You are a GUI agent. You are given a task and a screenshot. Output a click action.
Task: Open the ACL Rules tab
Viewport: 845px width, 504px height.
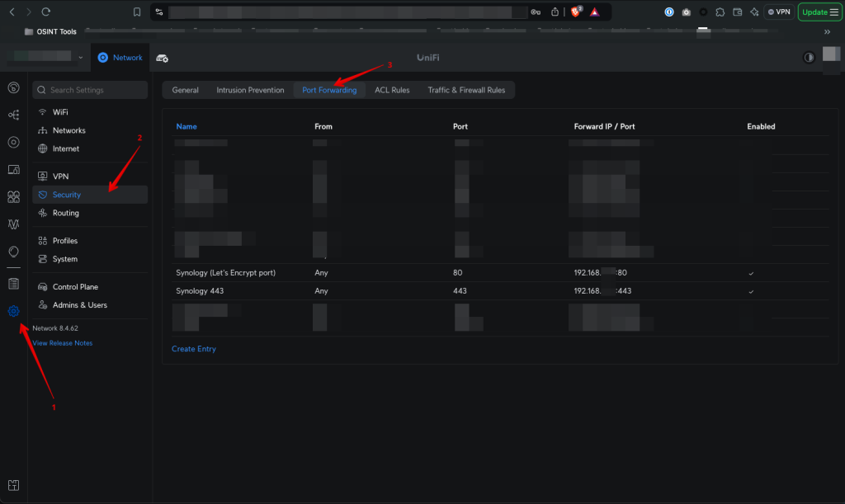coord(392,90)
